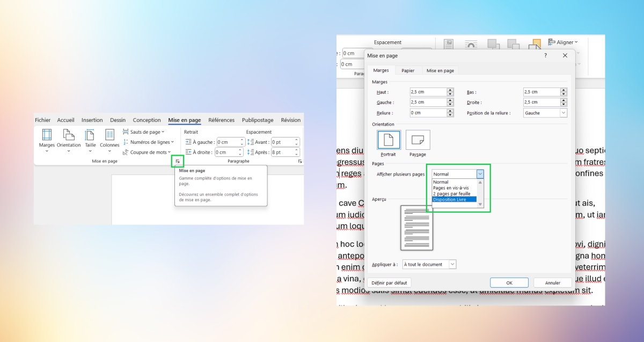Confirm the dialog with OK

pos(509,282)
